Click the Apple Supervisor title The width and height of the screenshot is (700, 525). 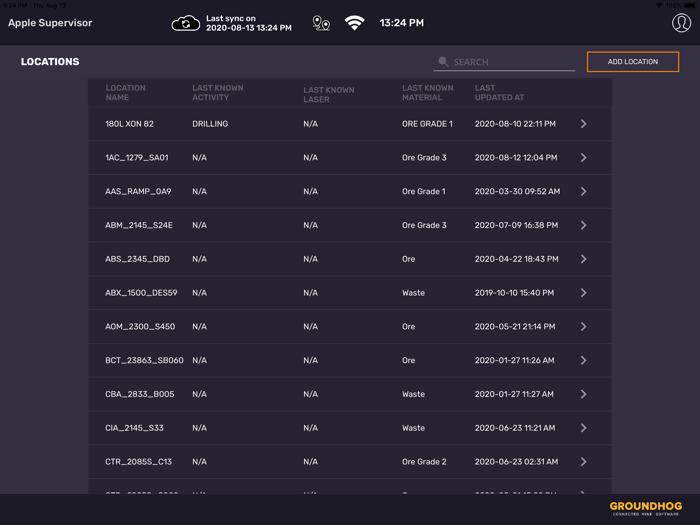(50, 23)
